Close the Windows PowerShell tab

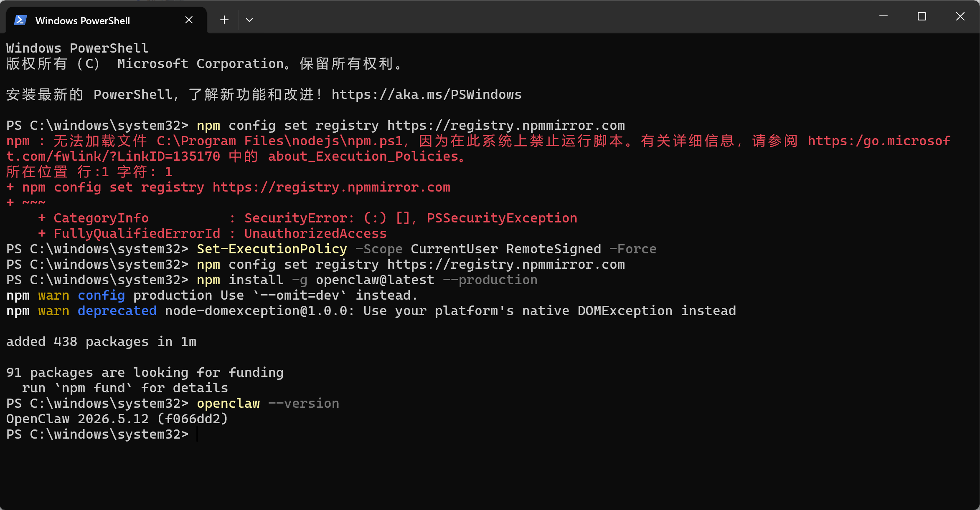pos(189,20)
